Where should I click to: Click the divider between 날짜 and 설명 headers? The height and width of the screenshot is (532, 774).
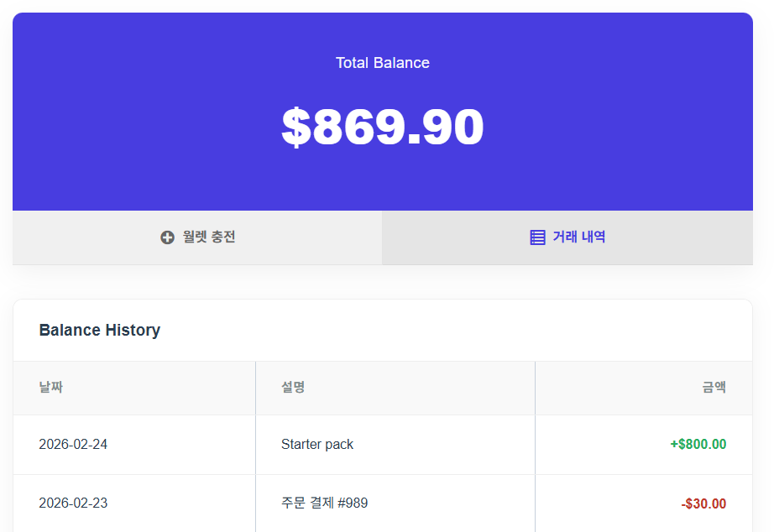click(255, 388)
